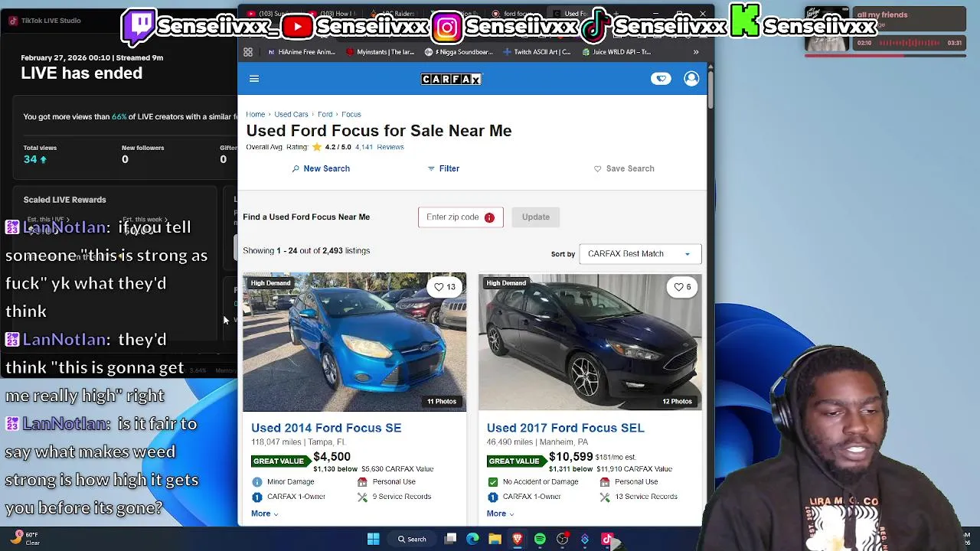Viewport: 980px width, 551px height.
Task: Click the Personal Use icon on 2014 Focus
Action: (362, 482)
